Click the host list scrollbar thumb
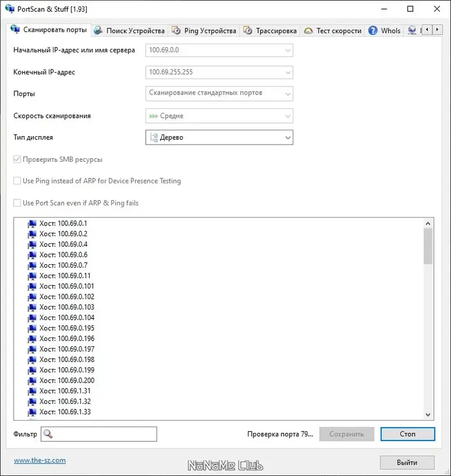The width and height of the screenshot is (451, 476). 428,246
